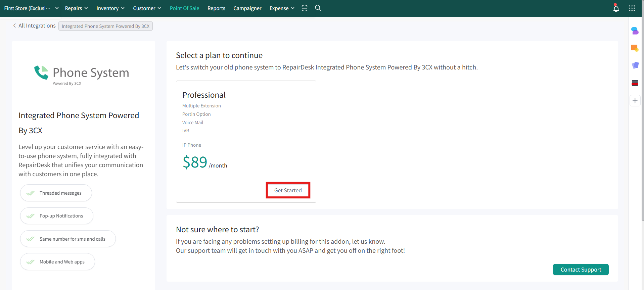Click Get Started on Professional plan
The width and height of the screenshot is (644, 290).
(x=288, y=190)
